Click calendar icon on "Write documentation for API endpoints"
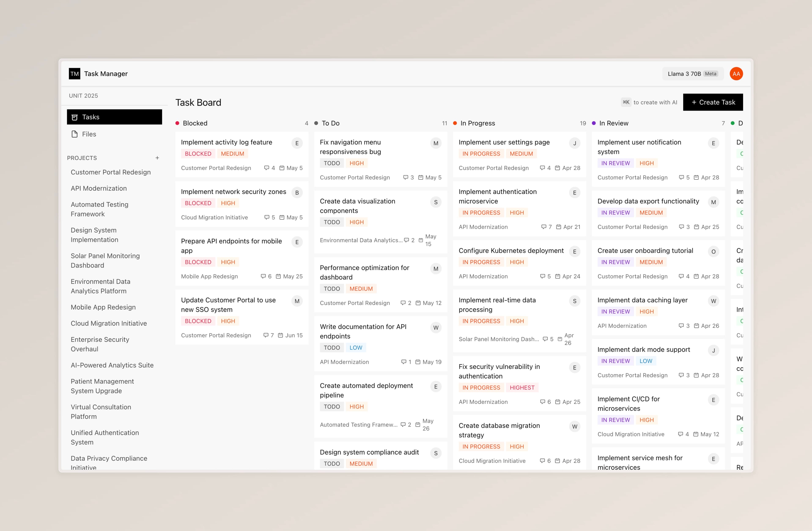 [418, 362]
